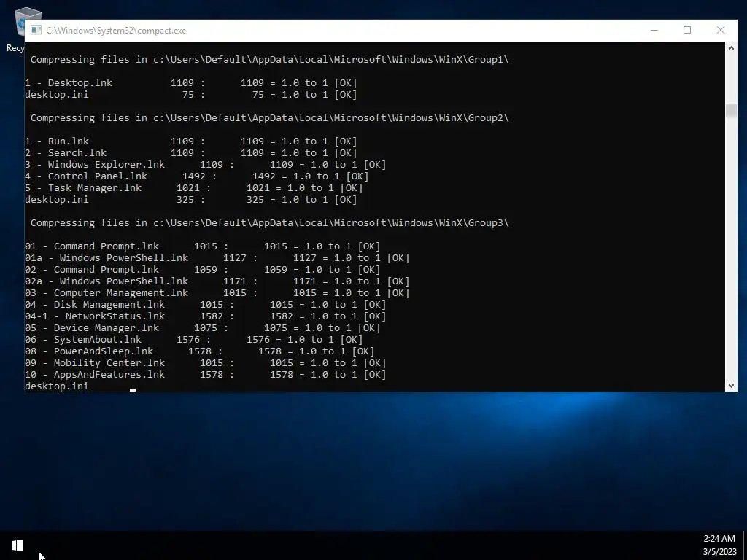Click the 3/5/2023 date in taskbar
Image resolution: width=747 pixels, height=560 pixels.
pyautogui.click(x=719, y=552)
